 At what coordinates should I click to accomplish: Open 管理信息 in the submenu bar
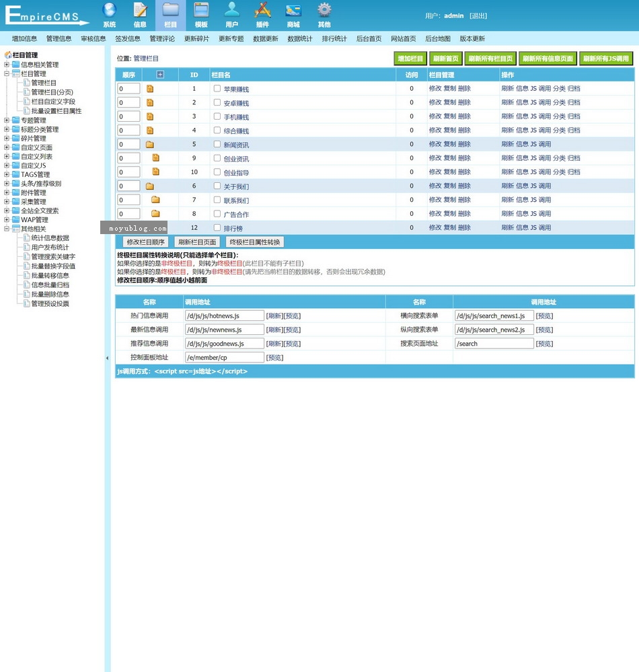point(59,38)
